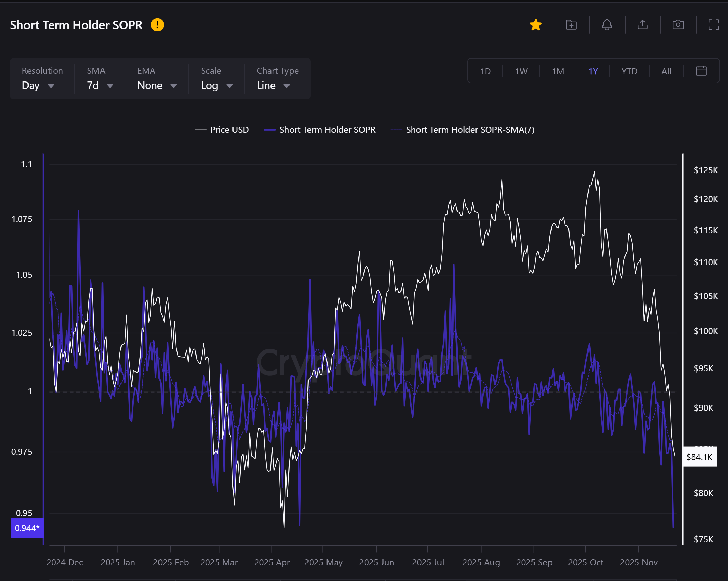Click the add-to-folder icon
This screenshot has width=728, height=581.
pyautogui.click(x=571, y=25)
